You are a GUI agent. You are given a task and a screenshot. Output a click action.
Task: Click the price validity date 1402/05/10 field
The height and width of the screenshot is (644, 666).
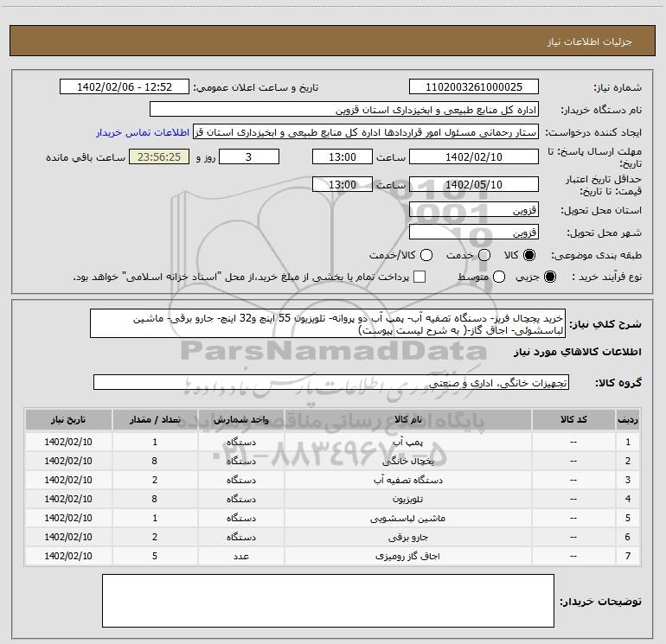click(474, 184)
